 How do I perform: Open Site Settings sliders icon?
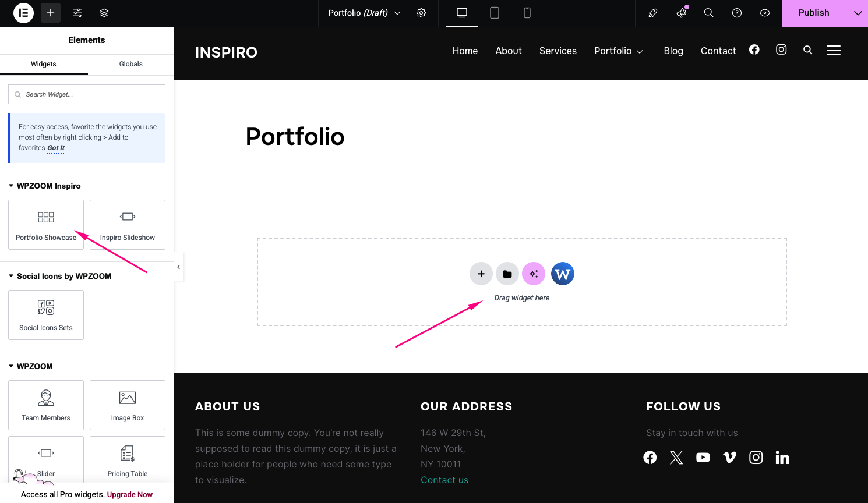(x=77, y=13)
